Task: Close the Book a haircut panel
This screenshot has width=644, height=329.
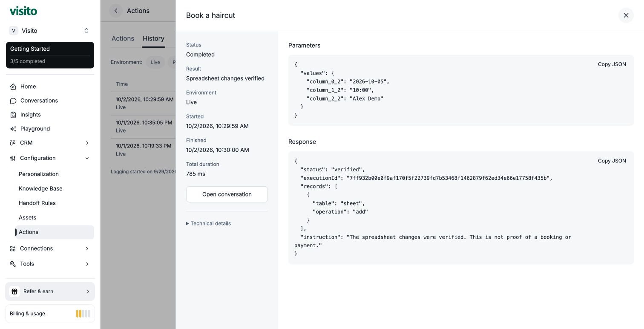Action: click(626, 15)
